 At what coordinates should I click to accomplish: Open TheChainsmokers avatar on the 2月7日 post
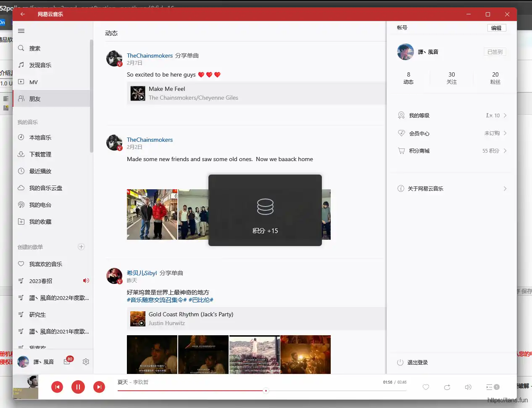(x=114, y=59)
